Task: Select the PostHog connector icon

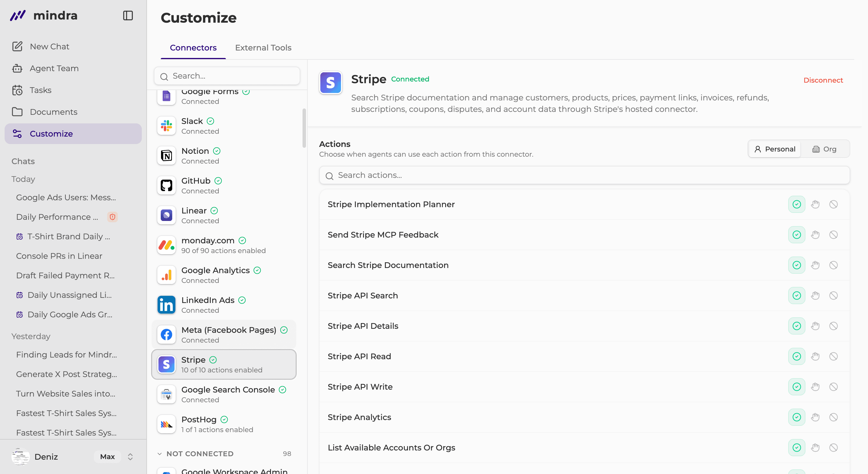Action: (x=166, y=424)
